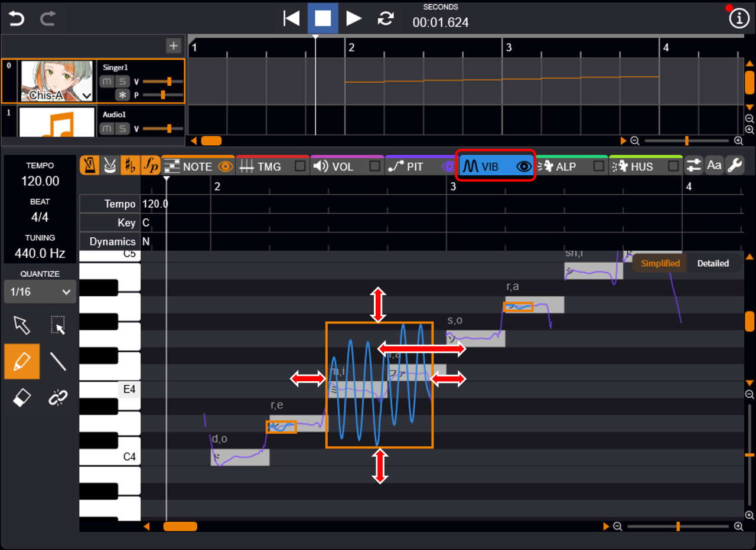Open the info panel icon
The height and width of the screenshot is (550, 756).
click(x=739, y=19)
